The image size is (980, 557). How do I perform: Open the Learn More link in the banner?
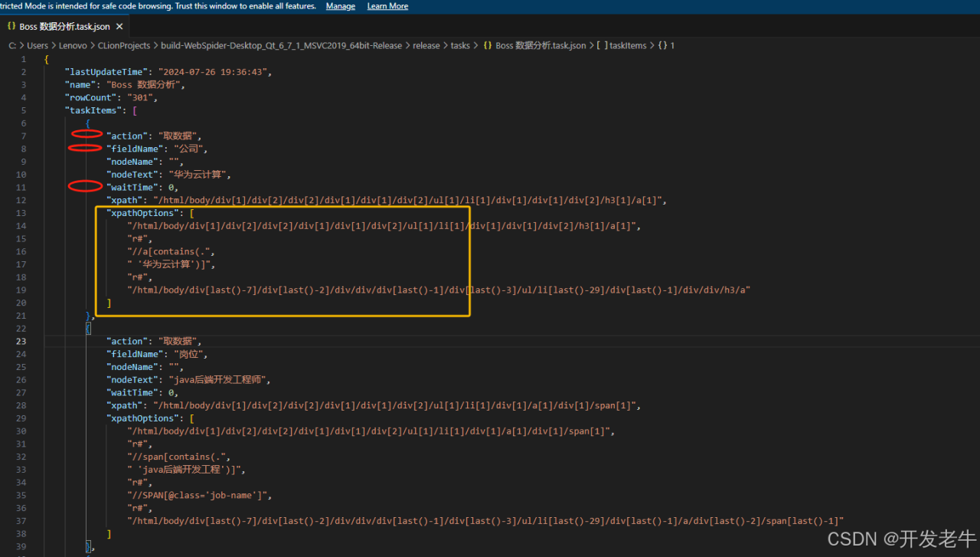coord(387,6)
